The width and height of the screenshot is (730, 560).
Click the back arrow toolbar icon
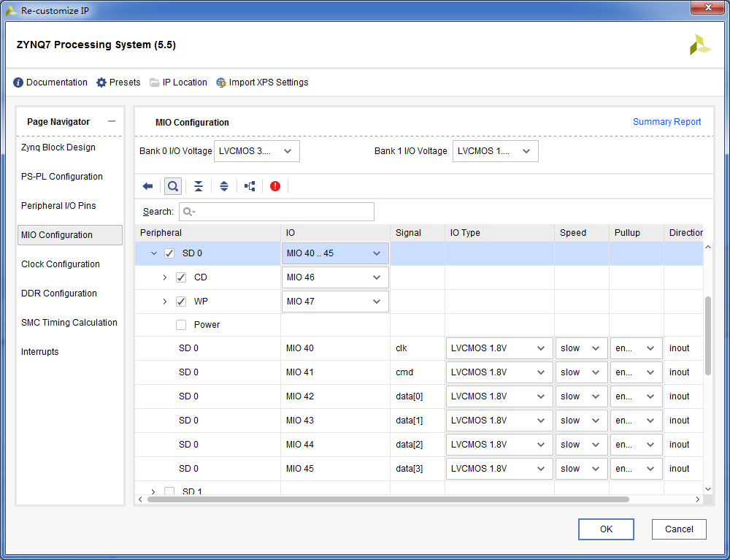[147, 186]
